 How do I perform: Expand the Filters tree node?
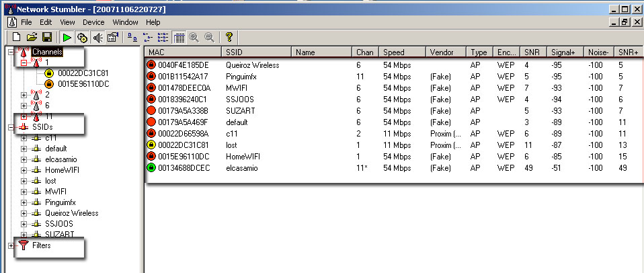11,245
